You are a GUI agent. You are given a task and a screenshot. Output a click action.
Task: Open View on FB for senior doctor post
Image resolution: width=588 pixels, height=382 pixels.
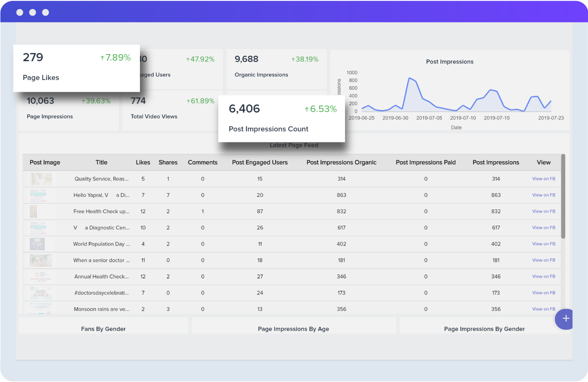pos(544,260)
